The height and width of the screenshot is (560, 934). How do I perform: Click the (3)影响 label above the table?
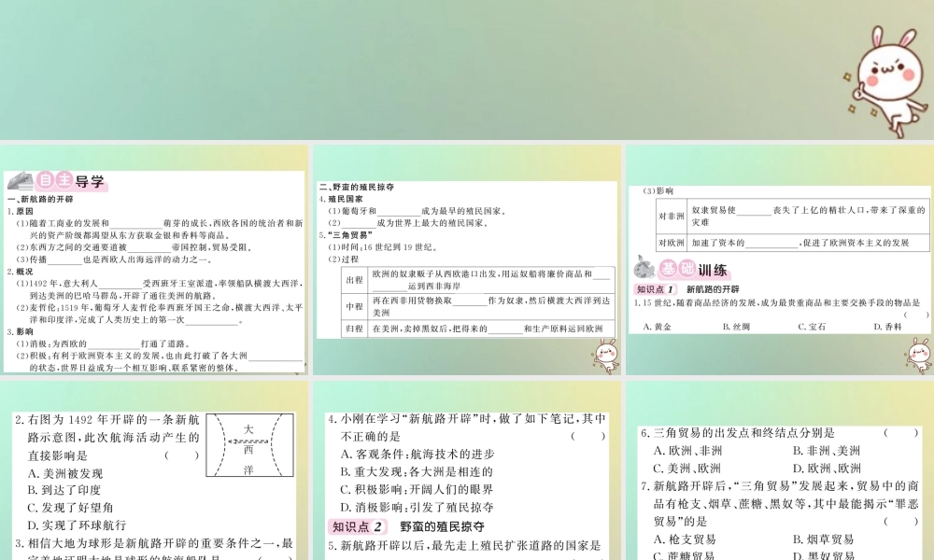pos(658,191)
